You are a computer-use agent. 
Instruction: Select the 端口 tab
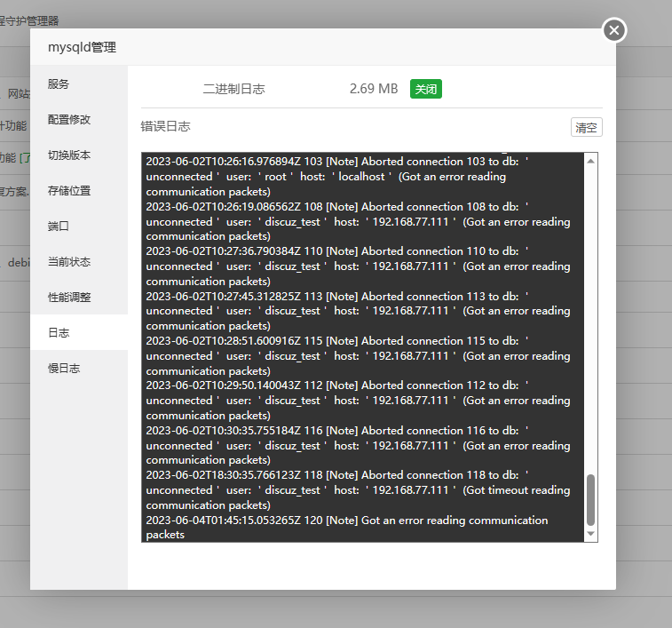(79, 227)
